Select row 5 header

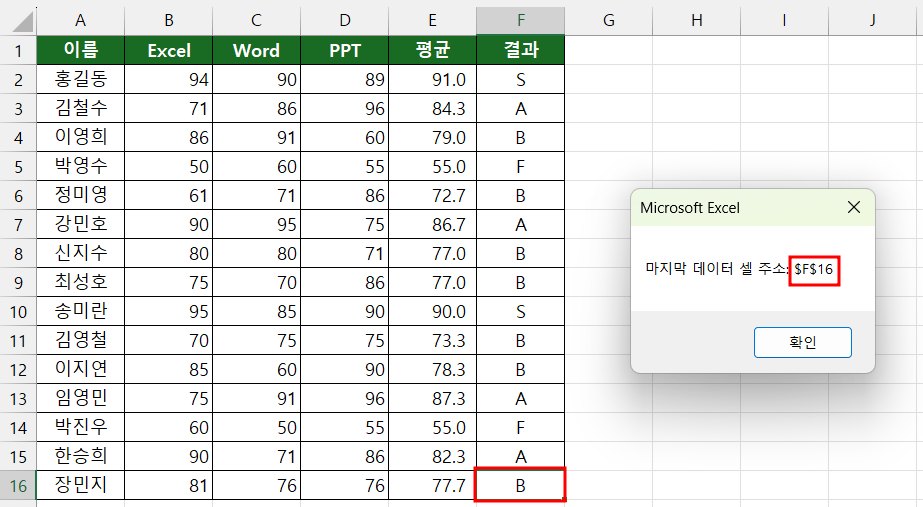(x=18, y=166)
